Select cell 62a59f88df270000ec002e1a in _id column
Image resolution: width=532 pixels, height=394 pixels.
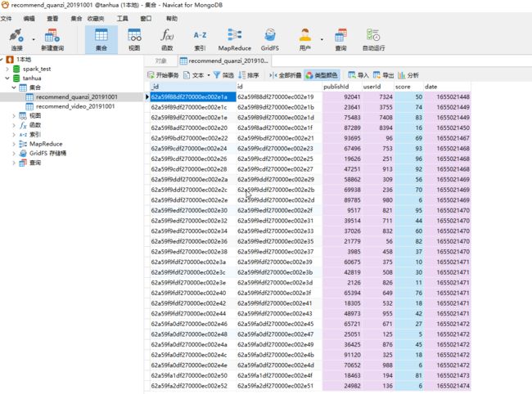(x=193, y=97)
